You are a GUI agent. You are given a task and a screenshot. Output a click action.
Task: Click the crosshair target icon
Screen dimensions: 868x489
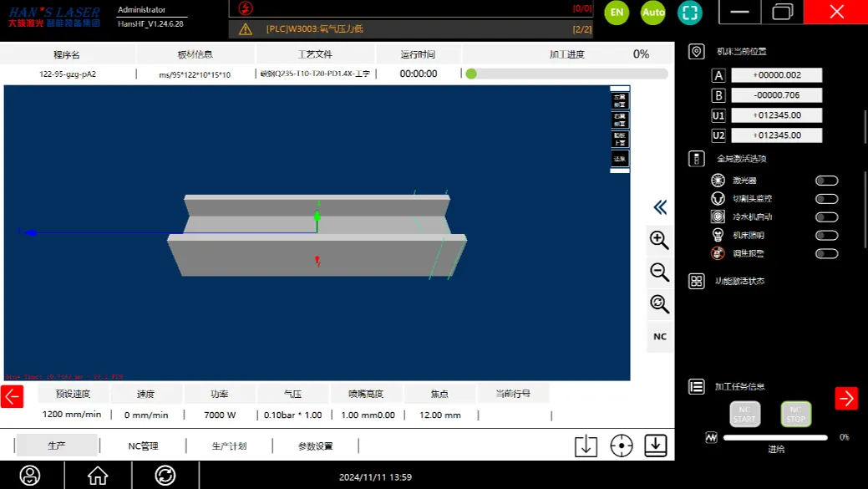point(622,446)
